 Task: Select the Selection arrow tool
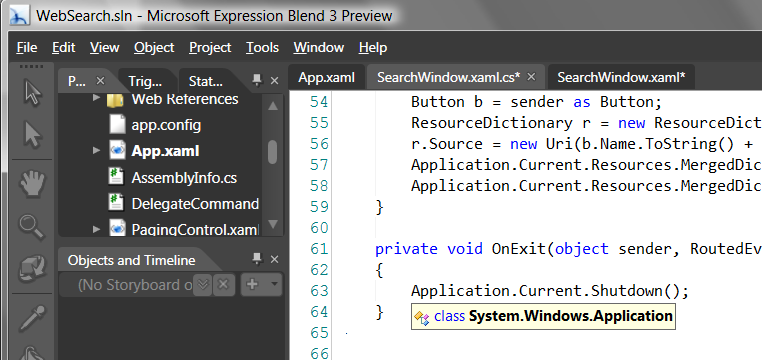click(x=32, y=93)
